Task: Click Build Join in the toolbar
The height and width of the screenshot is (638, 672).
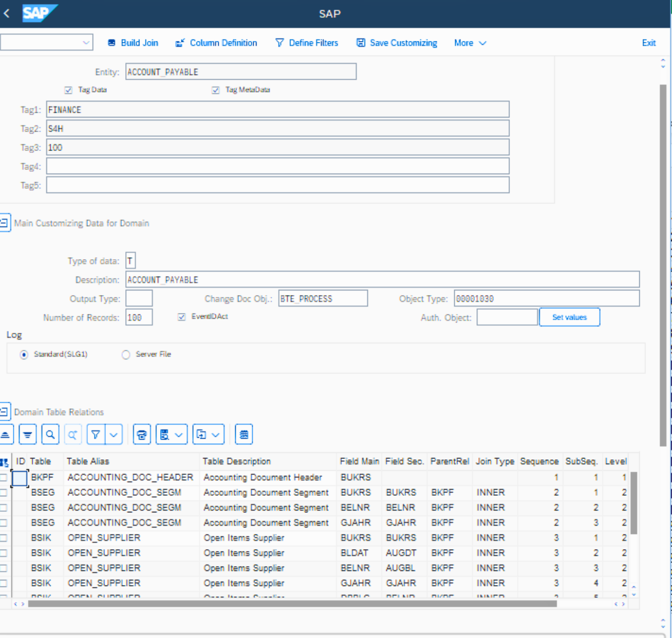Action: click(133, 43)
